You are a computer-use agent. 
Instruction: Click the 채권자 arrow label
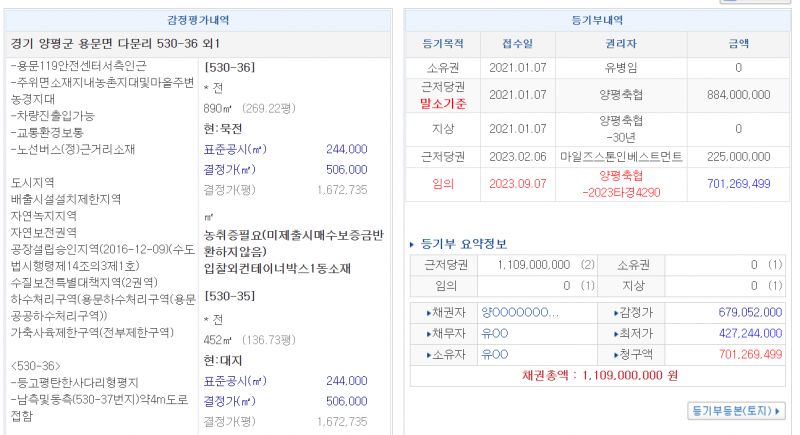(x=445, y=312)
